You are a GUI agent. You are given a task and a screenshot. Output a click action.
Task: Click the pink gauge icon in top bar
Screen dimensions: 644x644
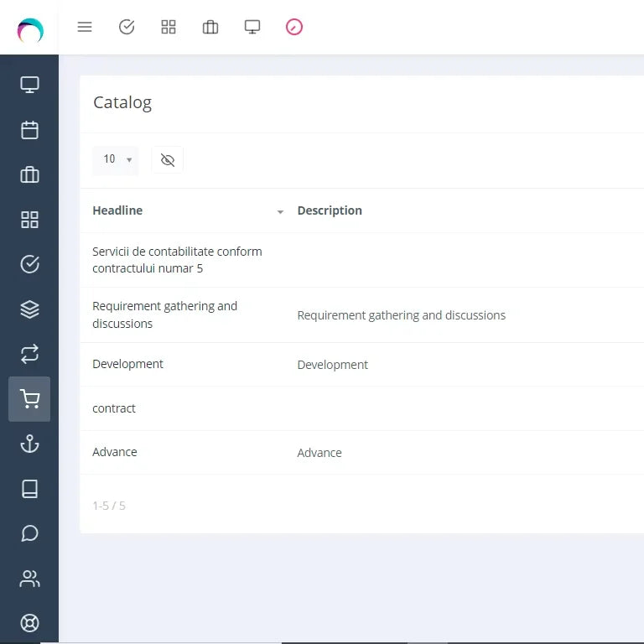pos(294,27)
